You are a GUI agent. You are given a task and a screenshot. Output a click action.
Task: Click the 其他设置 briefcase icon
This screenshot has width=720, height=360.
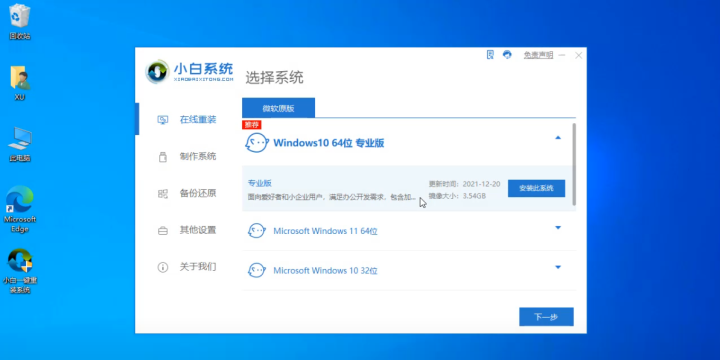pos(163,230)
